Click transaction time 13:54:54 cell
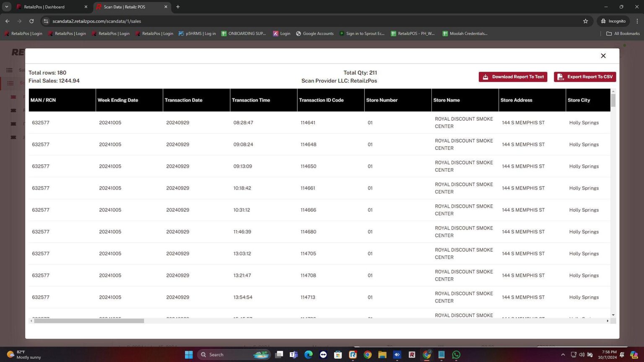 [243, 297]
